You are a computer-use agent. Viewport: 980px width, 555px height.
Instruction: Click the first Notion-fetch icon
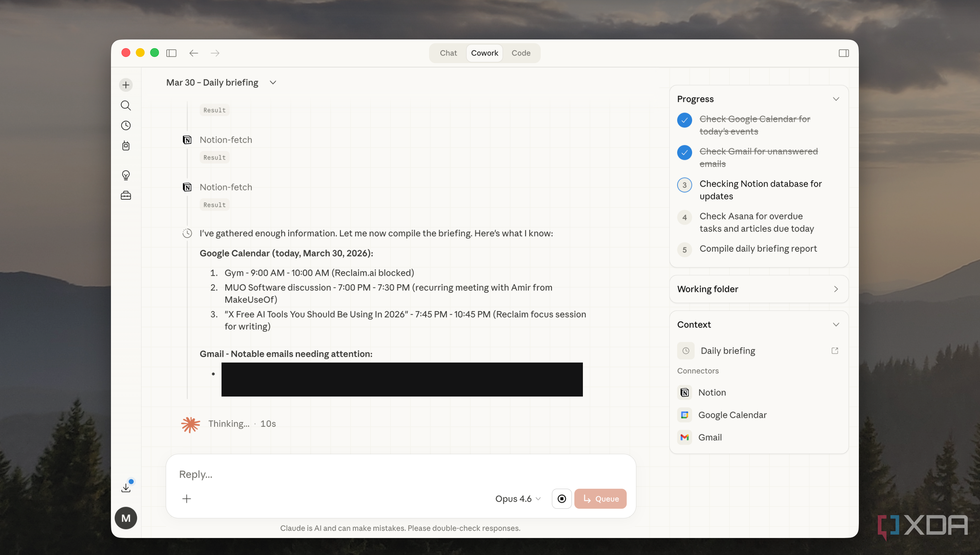187,140
